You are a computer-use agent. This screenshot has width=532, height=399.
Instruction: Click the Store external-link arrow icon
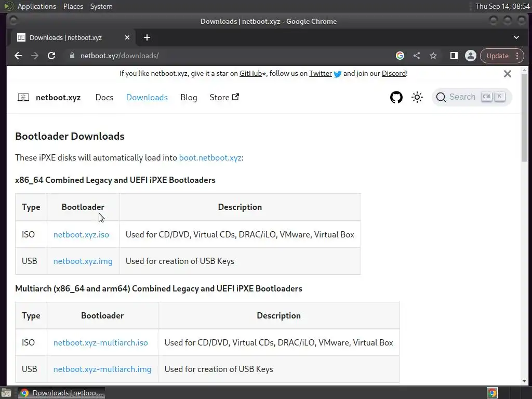235,97
